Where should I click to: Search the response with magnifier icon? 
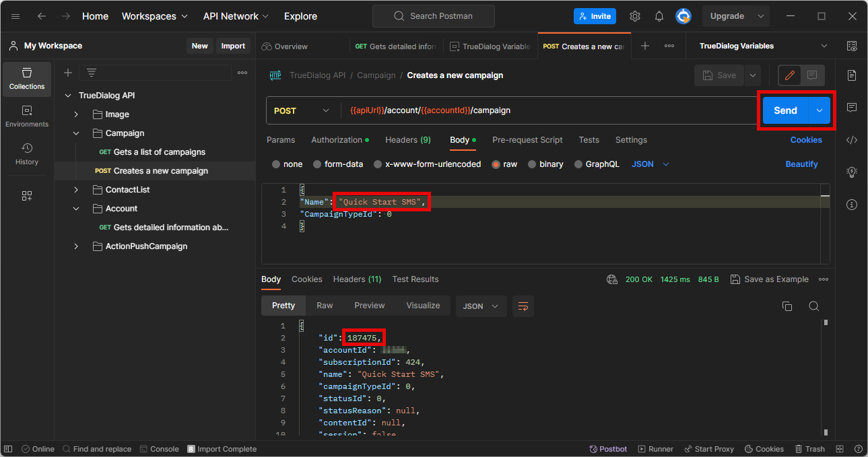(x=813, y=306)
